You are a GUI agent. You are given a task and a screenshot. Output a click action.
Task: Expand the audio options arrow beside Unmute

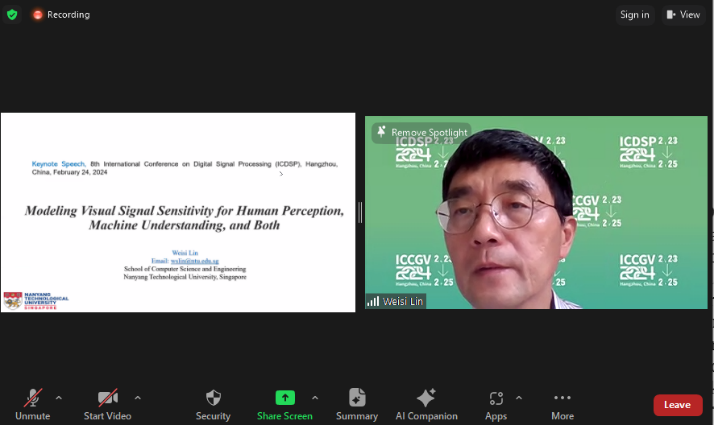pyautogui.click(x=58, y=397)
